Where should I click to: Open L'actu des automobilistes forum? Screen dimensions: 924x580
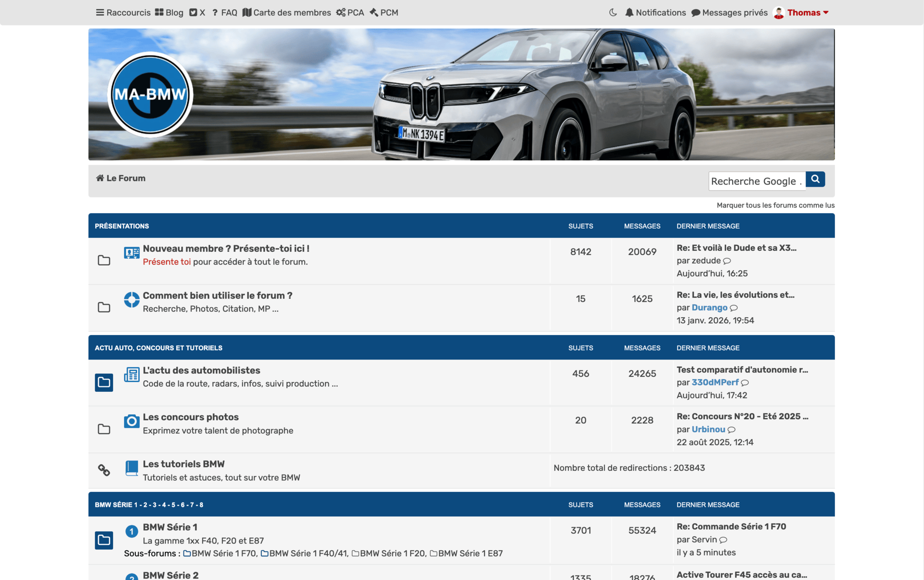(x=201, y=370)
